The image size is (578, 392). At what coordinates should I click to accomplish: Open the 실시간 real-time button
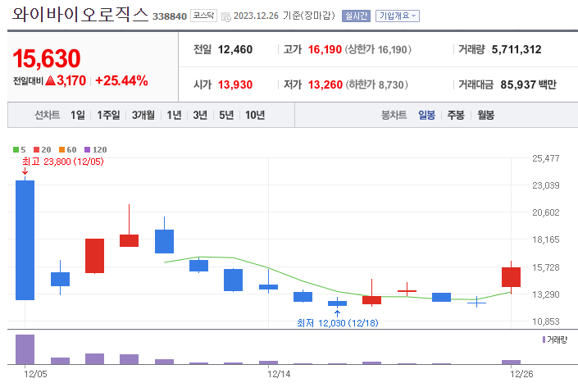[356, 16]
